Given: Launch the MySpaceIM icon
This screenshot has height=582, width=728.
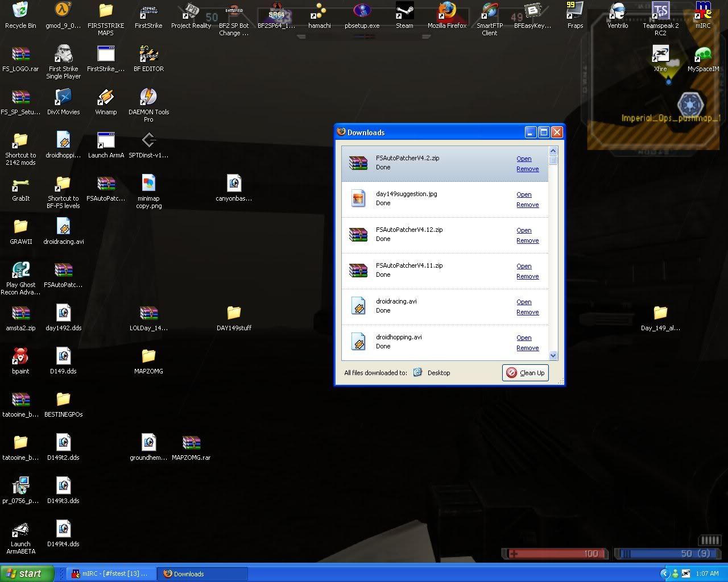Looking at the screenshot, I should click(703, 59).
